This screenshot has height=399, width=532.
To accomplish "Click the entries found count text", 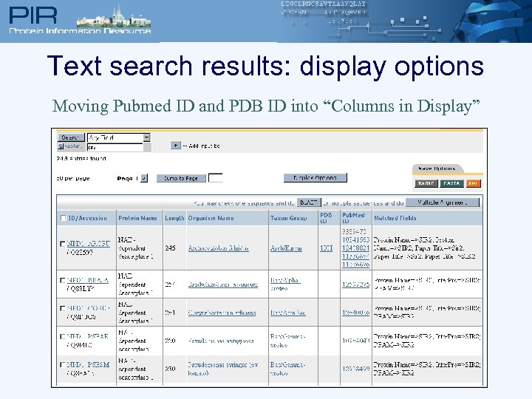I will point(81,158).
